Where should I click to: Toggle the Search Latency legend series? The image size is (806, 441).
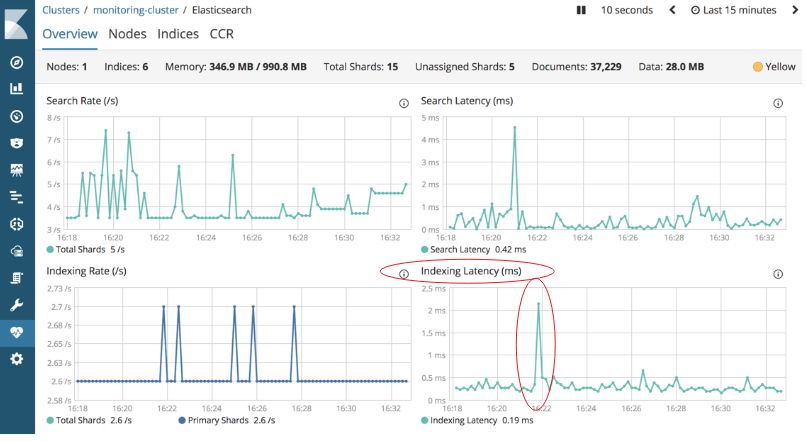coord(473,249)
